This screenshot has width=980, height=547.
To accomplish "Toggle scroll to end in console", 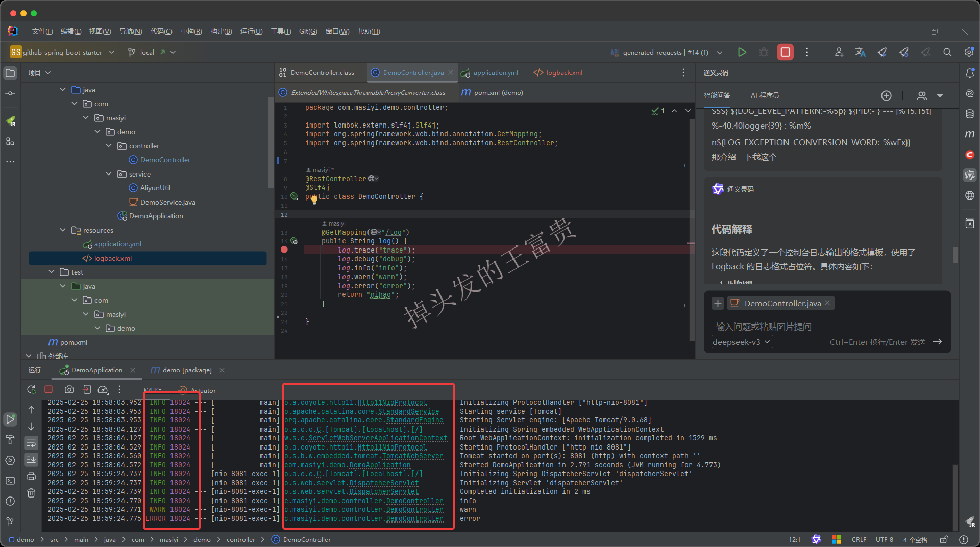I will tap(31, 460).
